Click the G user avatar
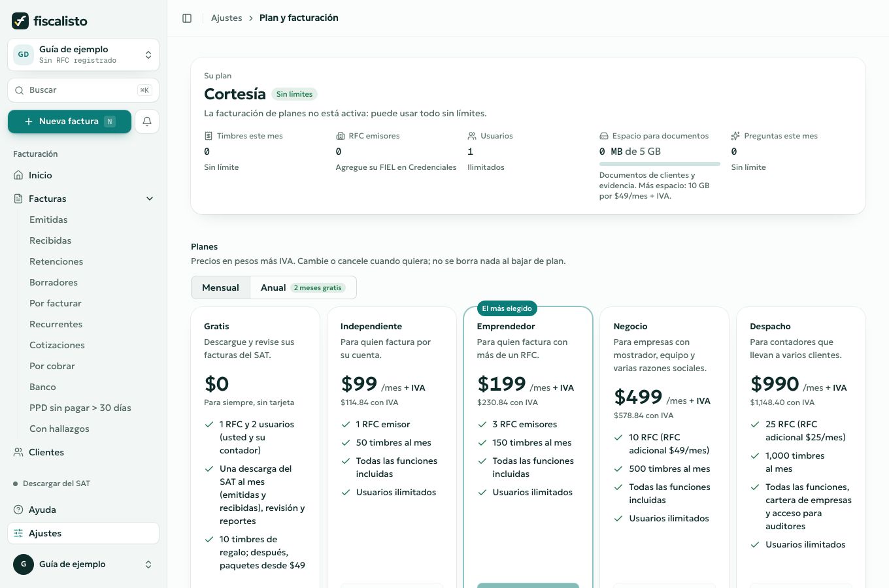889x588 pixels. point(24,564)
